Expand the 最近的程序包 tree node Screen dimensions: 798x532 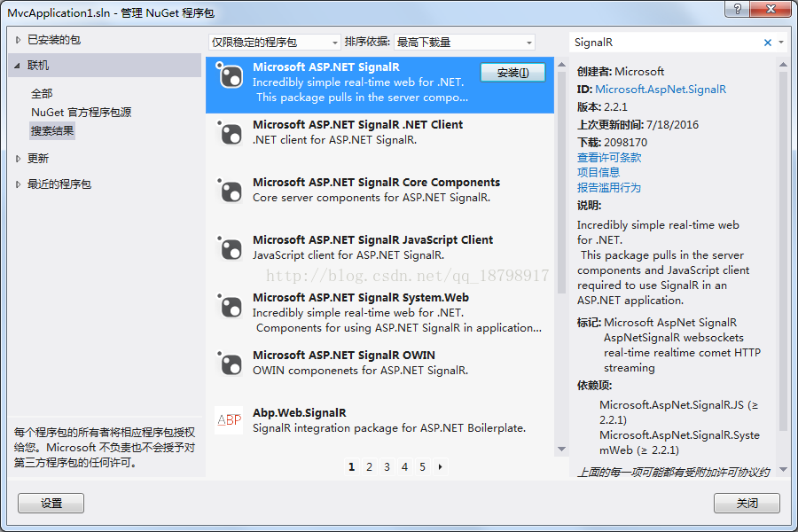point(19,184)
